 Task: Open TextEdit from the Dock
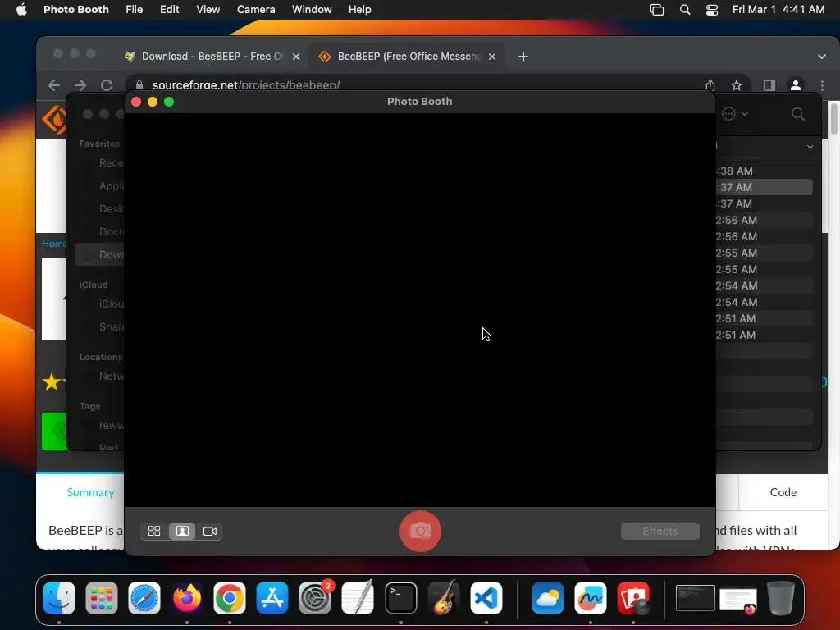[x=358, y=598]
